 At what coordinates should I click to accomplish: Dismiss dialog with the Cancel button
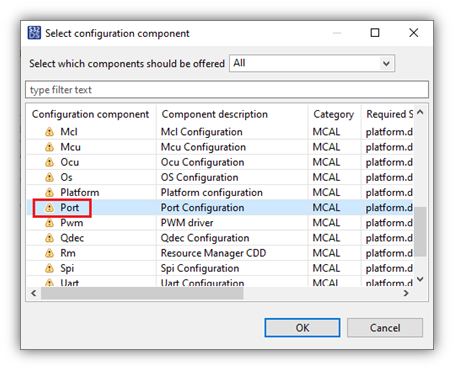385,328
